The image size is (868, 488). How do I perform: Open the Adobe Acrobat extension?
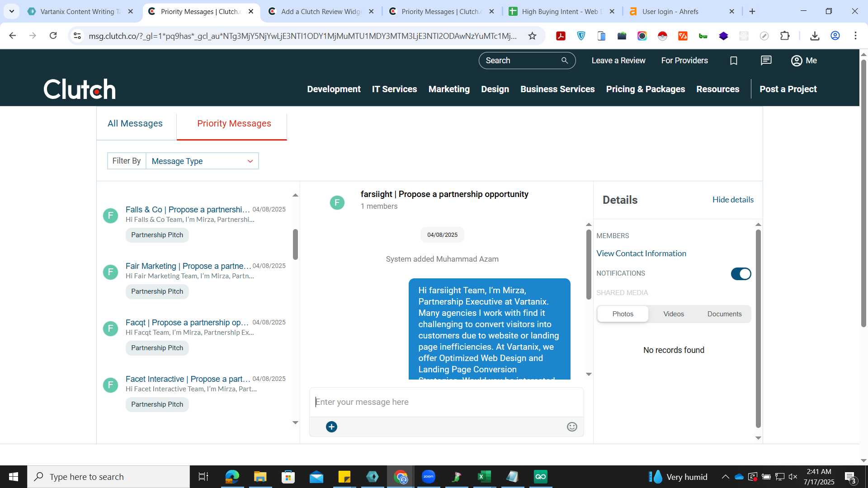tap(561, 36)
